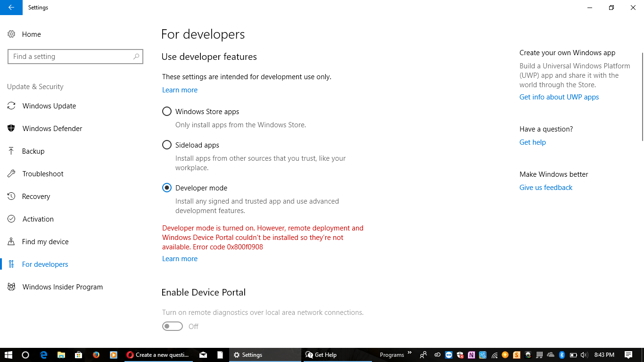Open the Windows Start menu

point(8,355)
